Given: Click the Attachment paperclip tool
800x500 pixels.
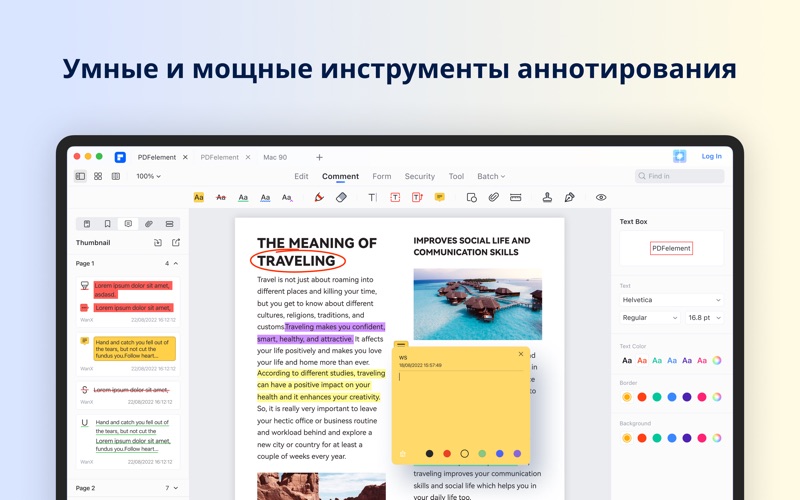Looking at the screenshot, I should 493,198.
